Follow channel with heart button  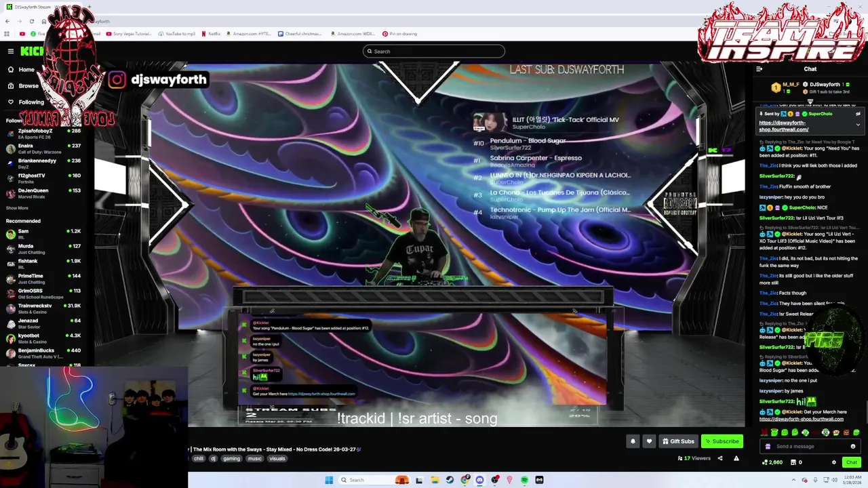coord(649,441)
